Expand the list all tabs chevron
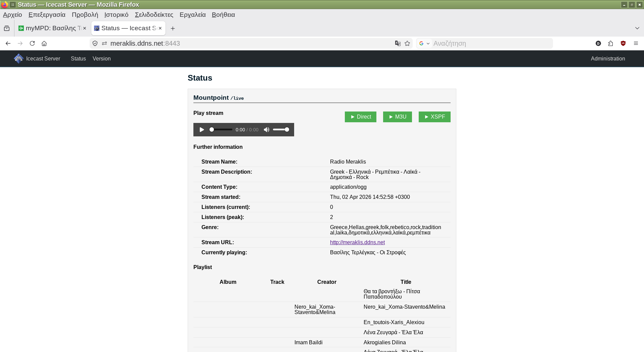Viewport: 644px width, 352px height. pos(637,28)
